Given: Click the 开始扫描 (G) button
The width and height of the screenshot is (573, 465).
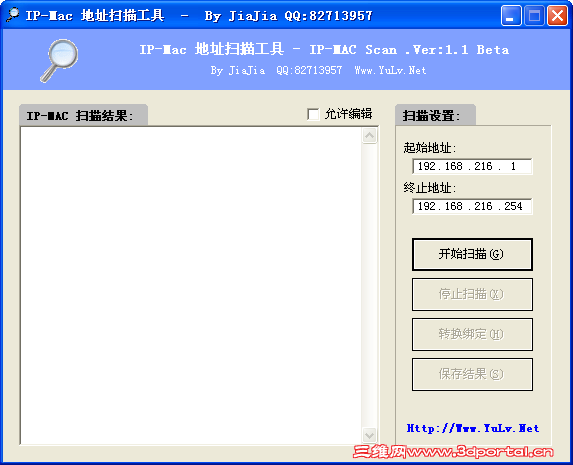Looking at the screenshot, I should (x=472, y=254).
